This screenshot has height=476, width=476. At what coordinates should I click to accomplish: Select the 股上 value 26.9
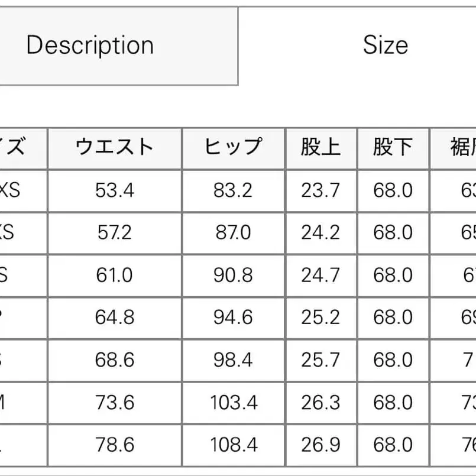[321, 443]
